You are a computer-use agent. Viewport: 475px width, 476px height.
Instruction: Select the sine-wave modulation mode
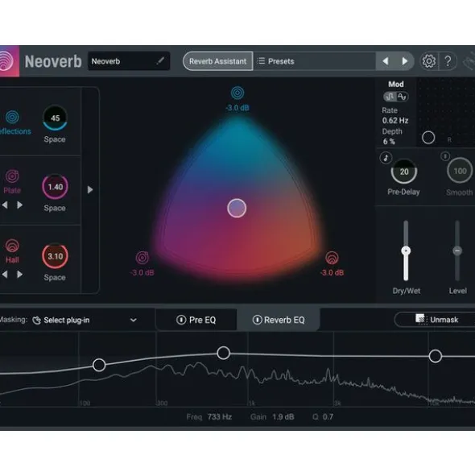[x=403, y=97]
